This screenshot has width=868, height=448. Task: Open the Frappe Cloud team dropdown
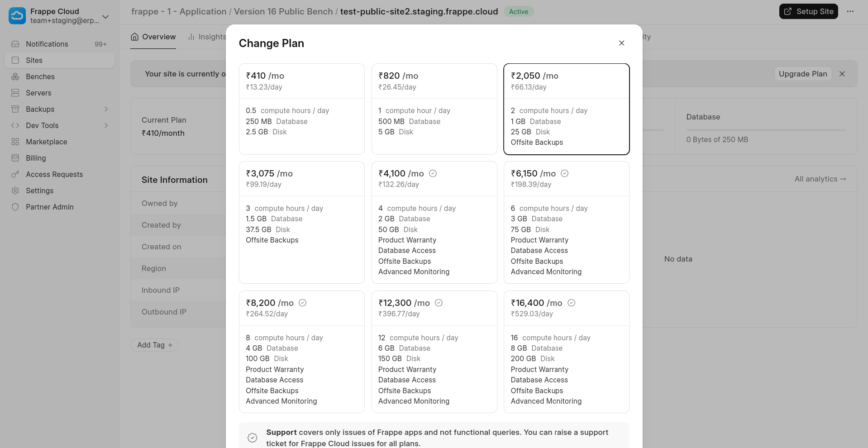click(x=105, y=17)
